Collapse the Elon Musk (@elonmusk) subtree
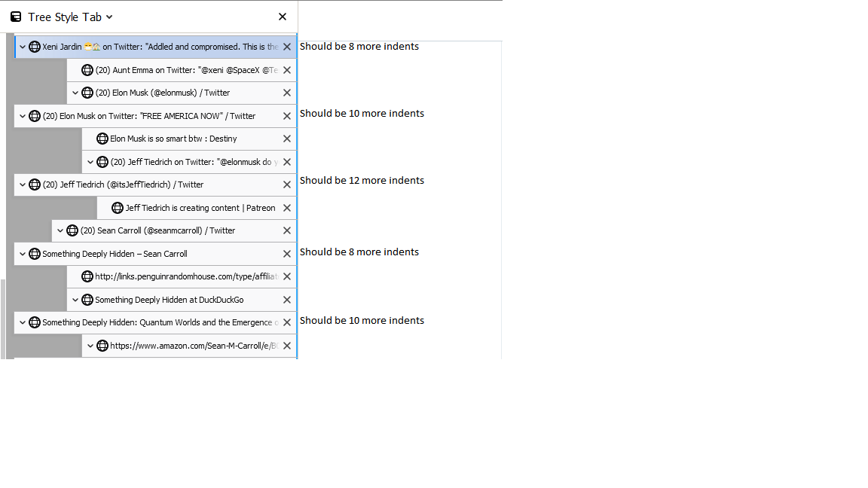The image size is (868, 488). (75, 93)
